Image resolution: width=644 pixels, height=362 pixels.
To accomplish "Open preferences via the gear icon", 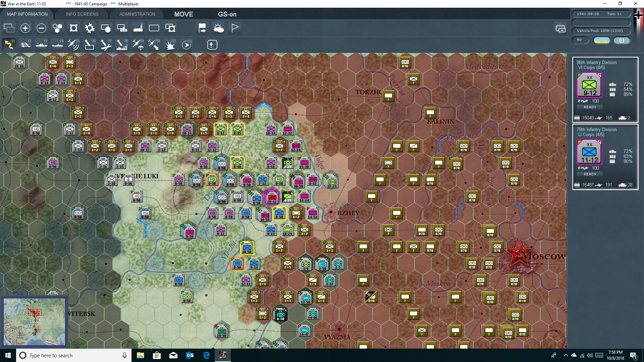I will tap(90, 28).
